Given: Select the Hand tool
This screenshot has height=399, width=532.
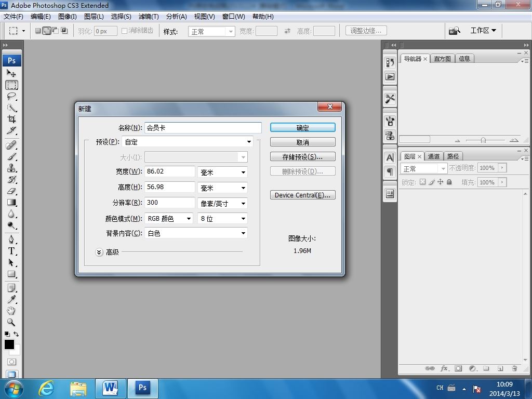Looking at the screenshot, I should click(11, 311).
